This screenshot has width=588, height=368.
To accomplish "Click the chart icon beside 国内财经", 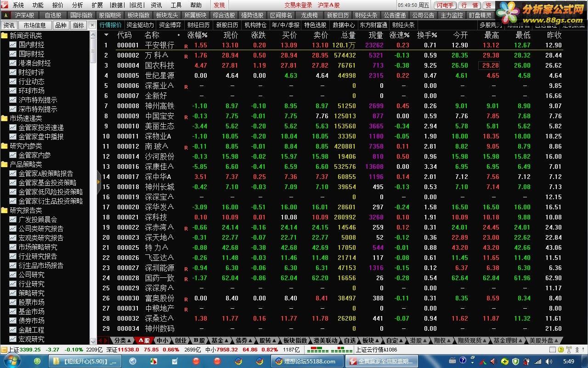I will pyautogui.click(x=13, y=45).
